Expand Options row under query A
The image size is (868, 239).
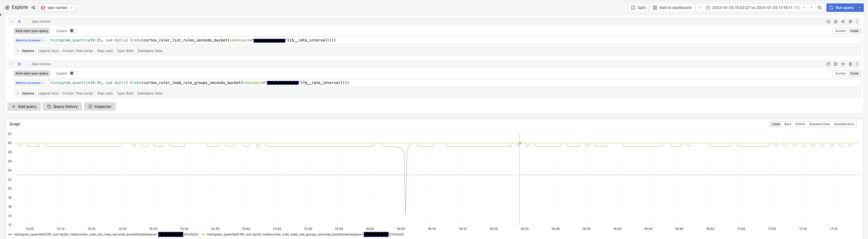(x=18, y=51)
